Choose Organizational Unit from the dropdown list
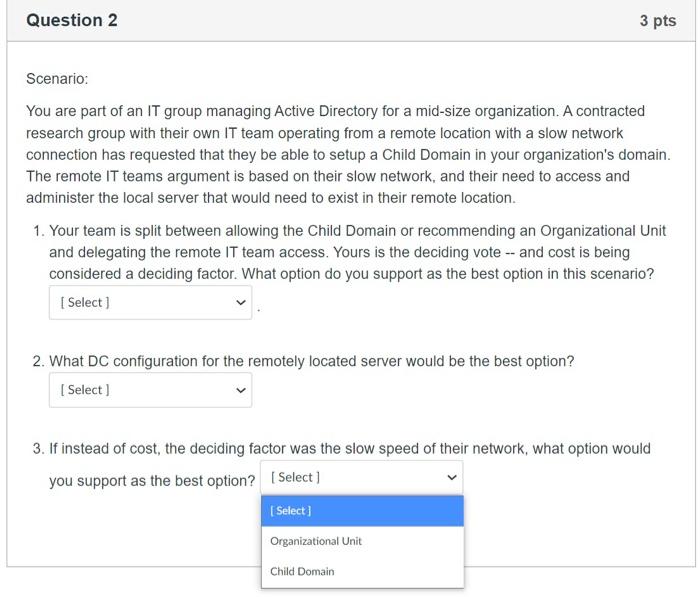700x597 pixels. coord(362,541)
